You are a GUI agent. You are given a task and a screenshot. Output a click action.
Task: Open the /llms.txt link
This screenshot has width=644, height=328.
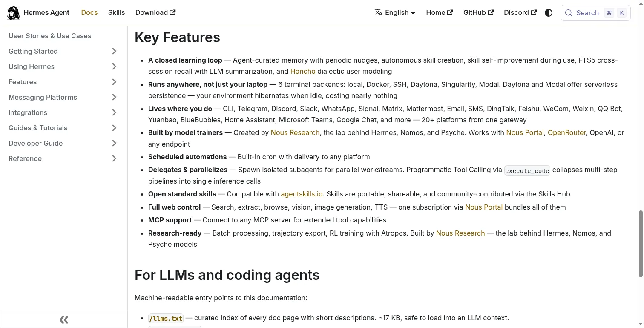(166, 318)
